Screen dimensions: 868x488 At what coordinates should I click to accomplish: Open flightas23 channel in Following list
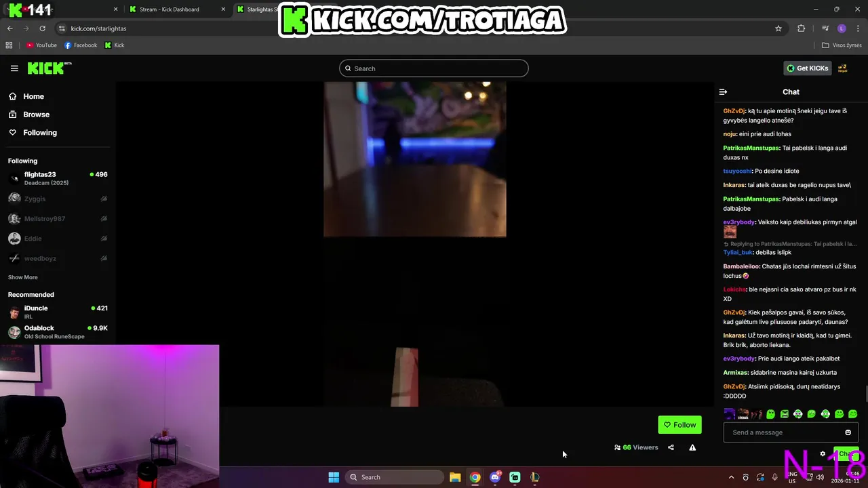click(58, 178)
